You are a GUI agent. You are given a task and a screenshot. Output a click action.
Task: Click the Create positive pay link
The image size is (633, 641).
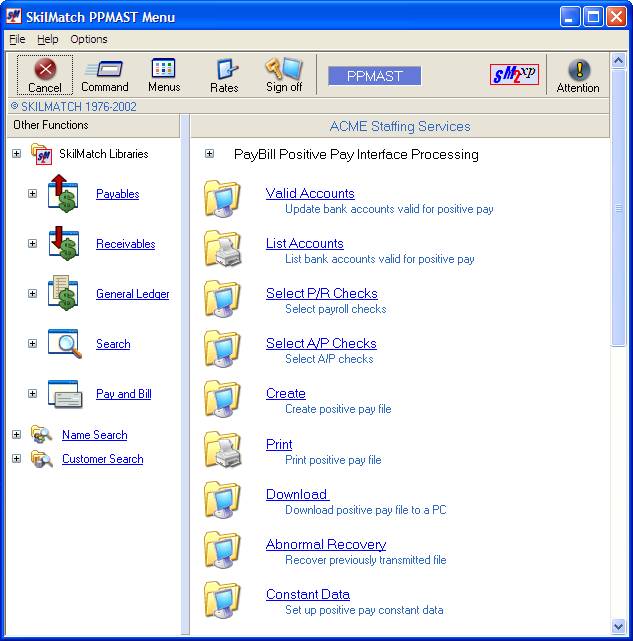point(285,393)
